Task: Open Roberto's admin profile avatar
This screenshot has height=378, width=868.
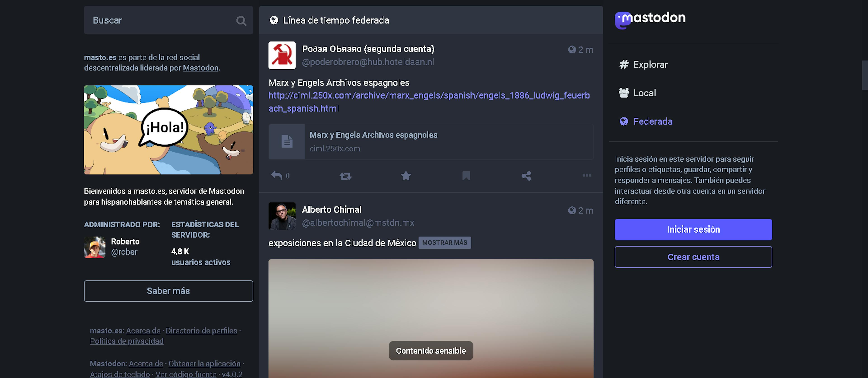Action: 95,247
